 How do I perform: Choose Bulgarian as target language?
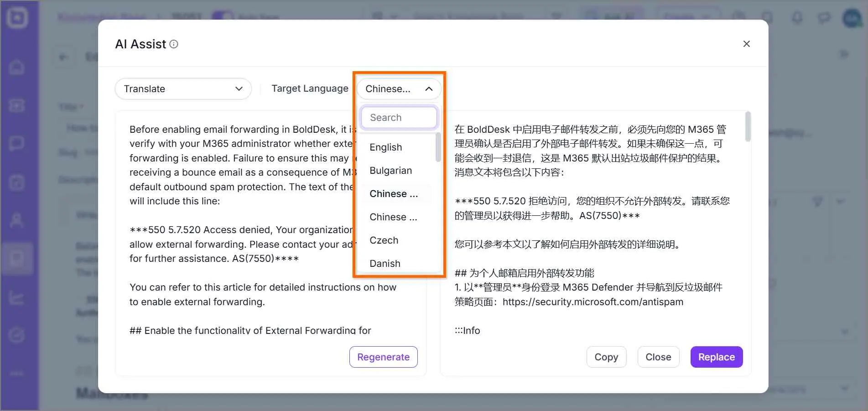(x=391, y=171)
